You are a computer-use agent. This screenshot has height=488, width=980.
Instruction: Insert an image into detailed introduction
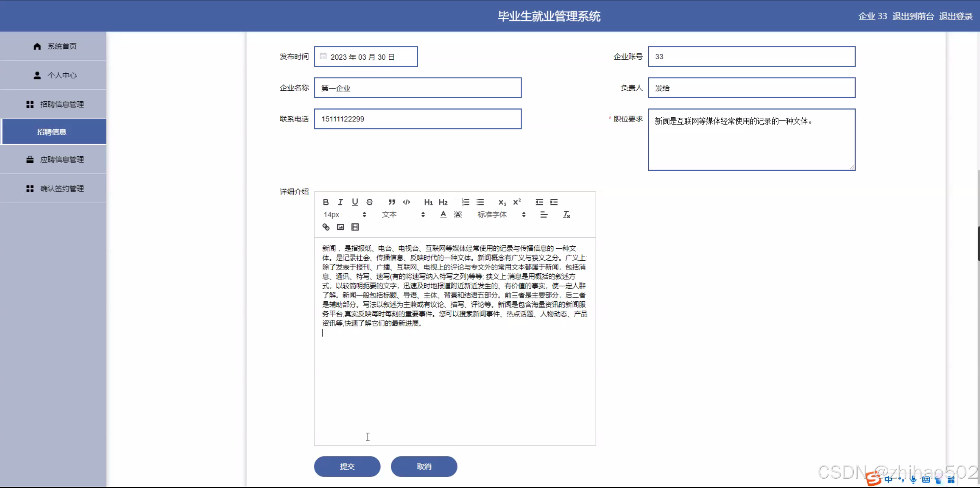(340, 227)
